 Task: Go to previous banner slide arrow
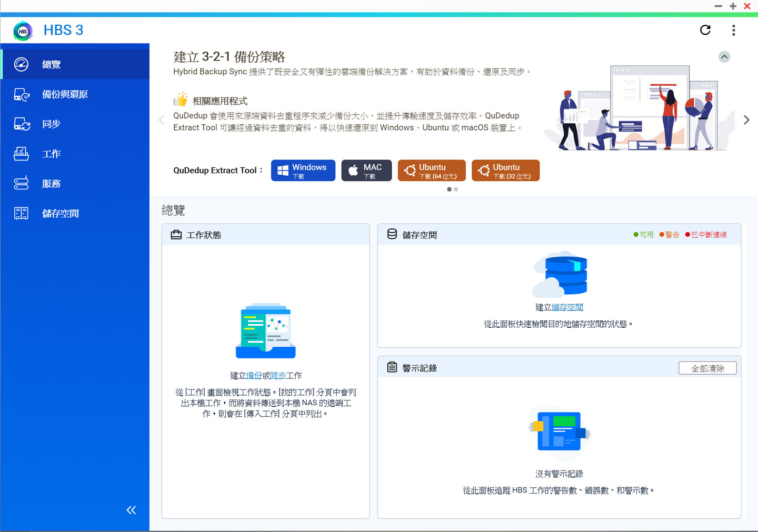(162, 120)
